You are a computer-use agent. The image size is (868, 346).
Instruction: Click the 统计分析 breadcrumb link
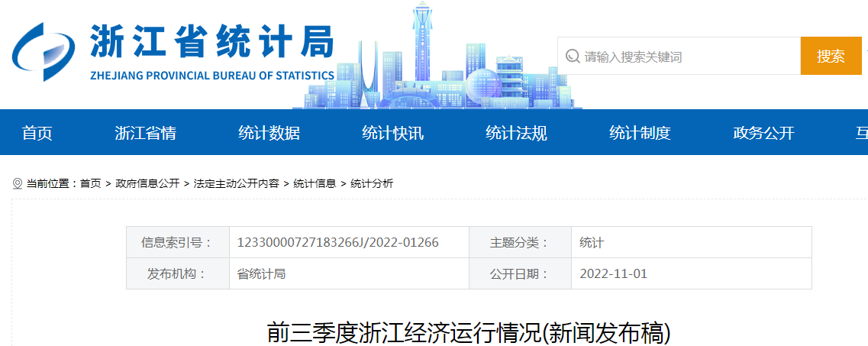click(x=372, y=184)
